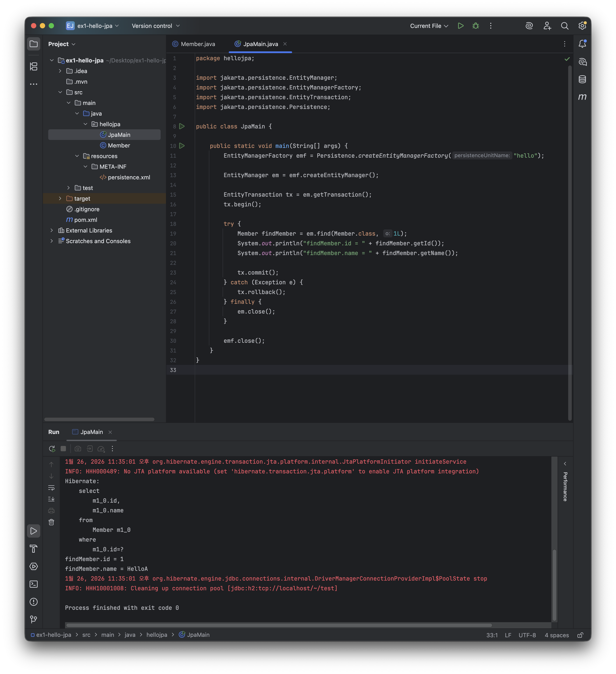Open the Terminal tool window

click(34, 584)
